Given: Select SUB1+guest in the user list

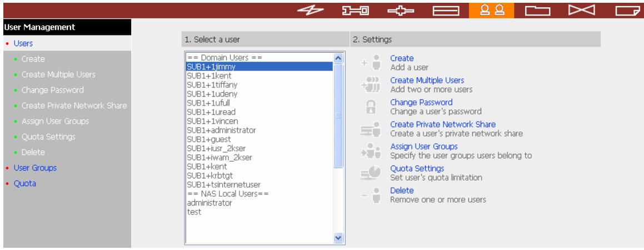Looking at the screenshot, I should click(259, 139).
